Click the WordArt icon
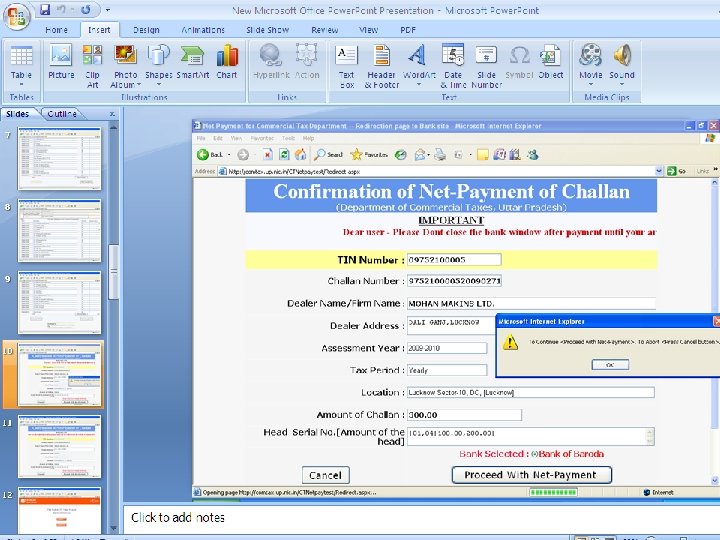 coord(417,55)
